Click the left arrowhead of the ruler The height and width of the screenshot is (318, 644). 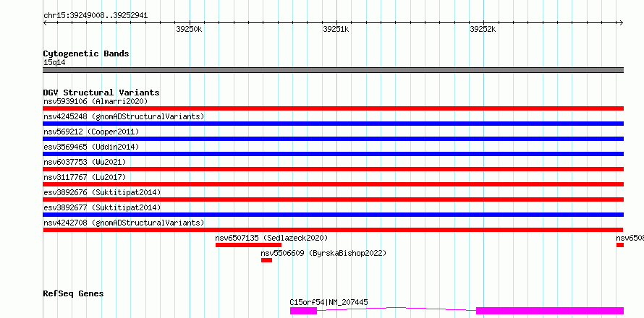45,23
